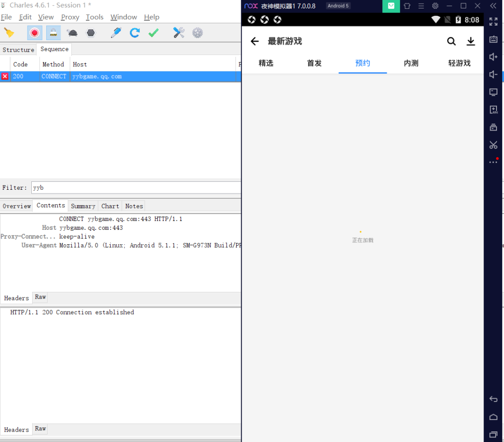Switch to the Chart tab

(110, 206)
